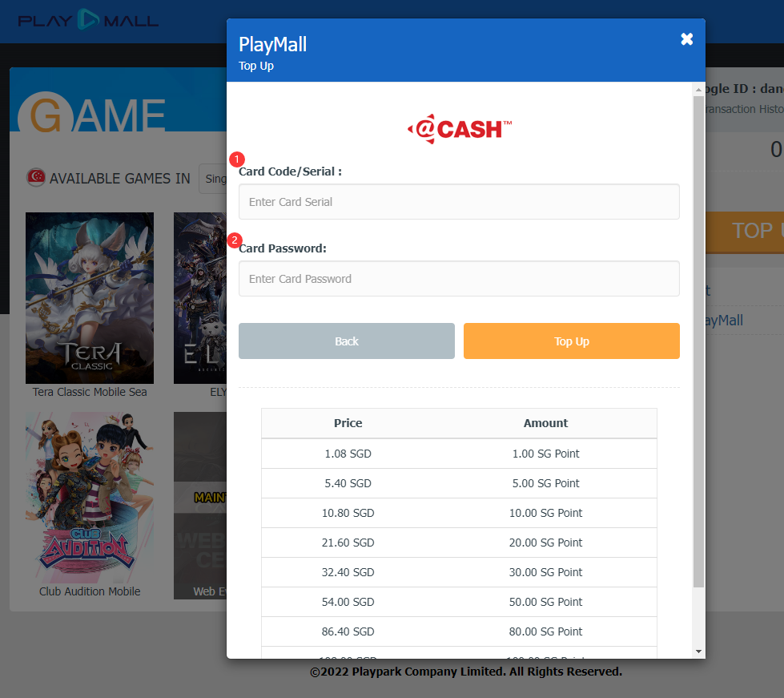Select the 21.60 SGD price cell
The width and height of the screenshot is (784, 698).
[x=348, y=543]
